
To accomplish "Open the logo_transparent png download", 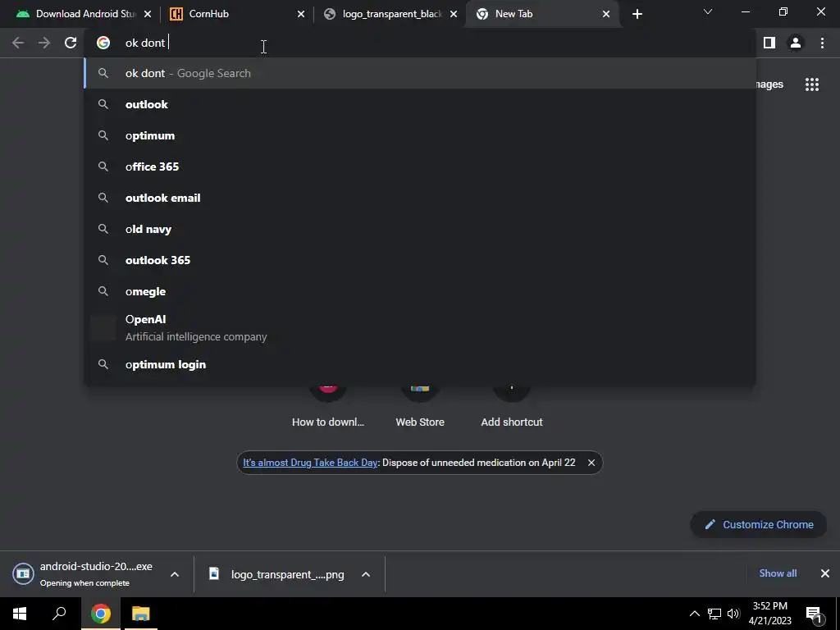I will [277, 574].
